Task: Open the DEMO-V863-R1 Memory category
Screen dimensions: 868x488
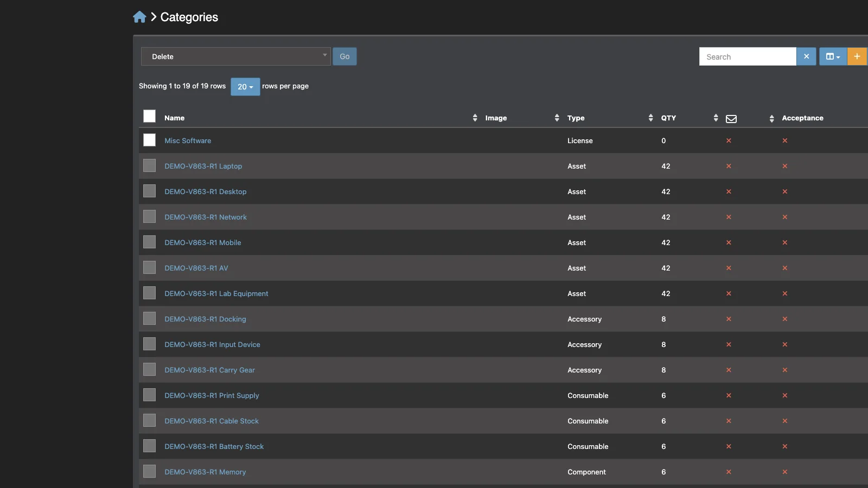Action: click(x=205, y=472)
